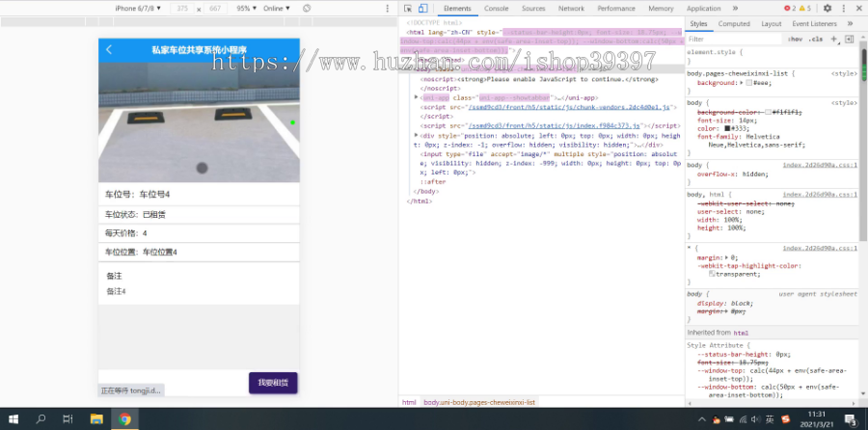Viewport: 868px width, 430px height.
Task: Expand the uni-app element node
Action: click(x=417, y=97)
